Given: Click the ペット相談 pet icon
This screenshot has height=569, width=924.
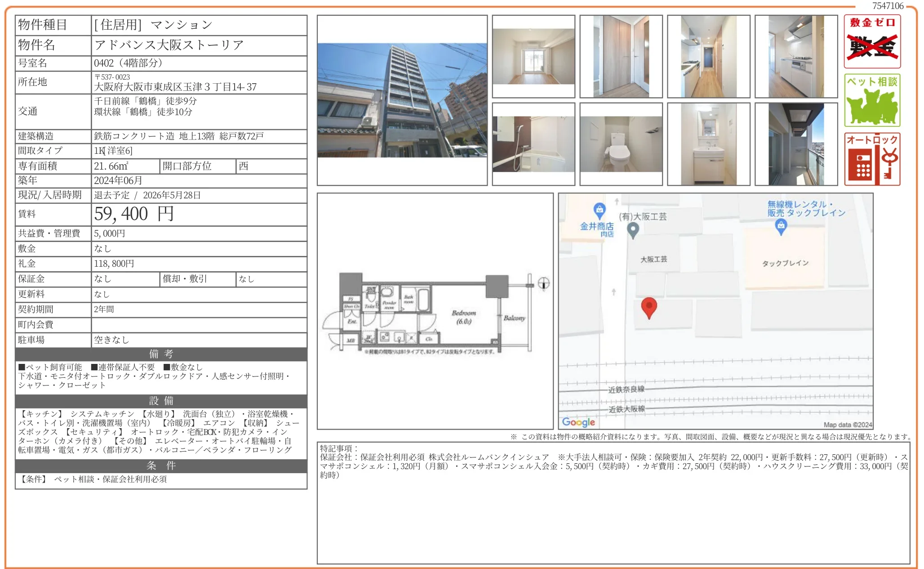Looking at the screenshot, I should click(x=872, y=100).
